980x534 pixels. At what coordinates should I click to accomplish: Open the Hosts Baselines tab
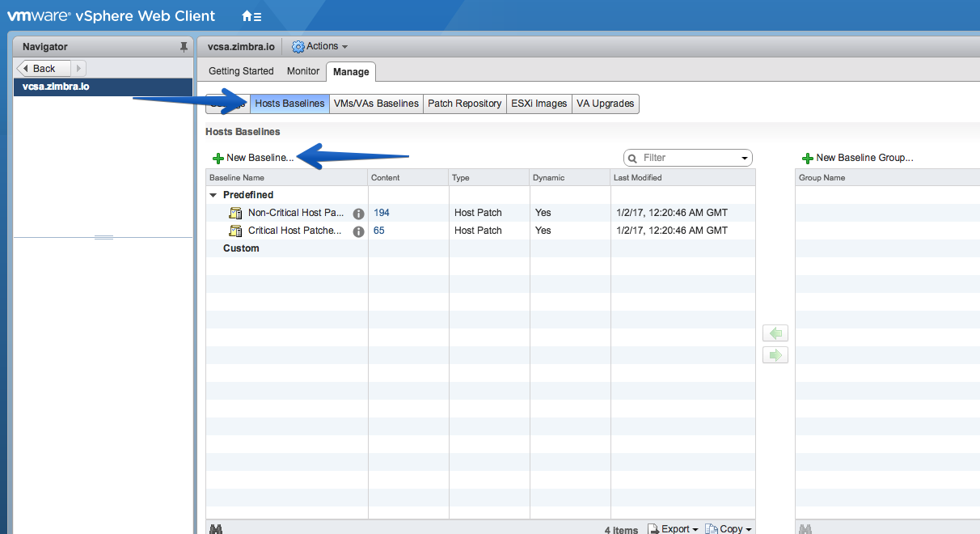click(289, 104)
